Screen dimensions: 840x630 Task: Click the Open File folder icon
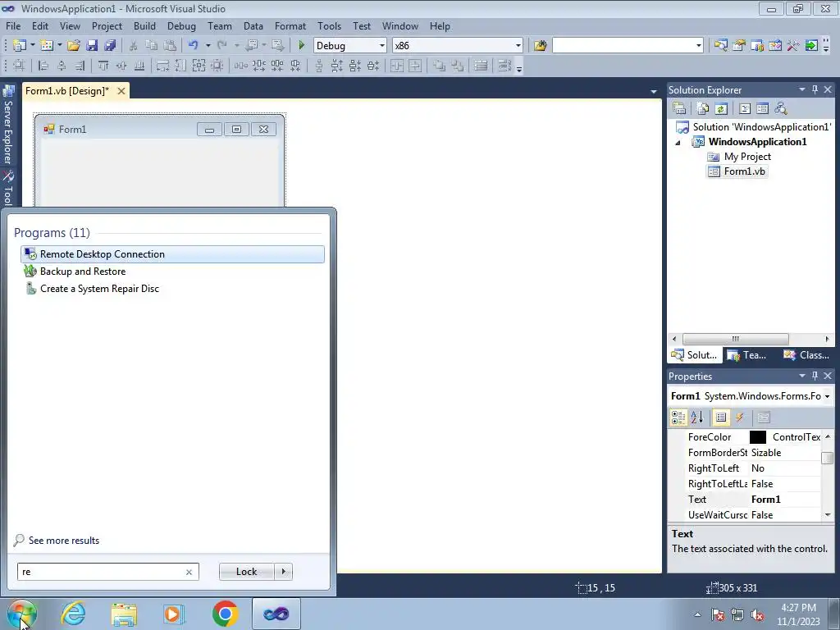point(74,46)
